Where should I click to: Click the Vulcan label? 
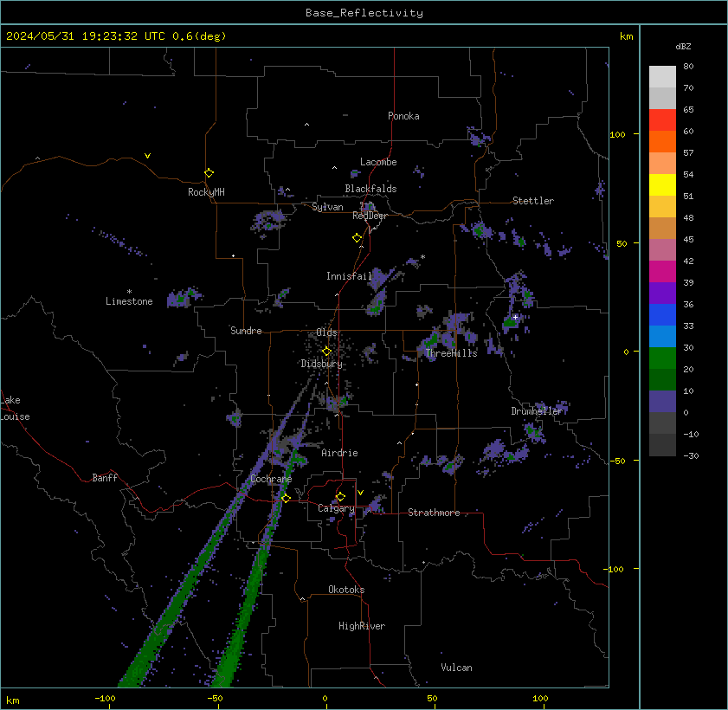point(456,668)
